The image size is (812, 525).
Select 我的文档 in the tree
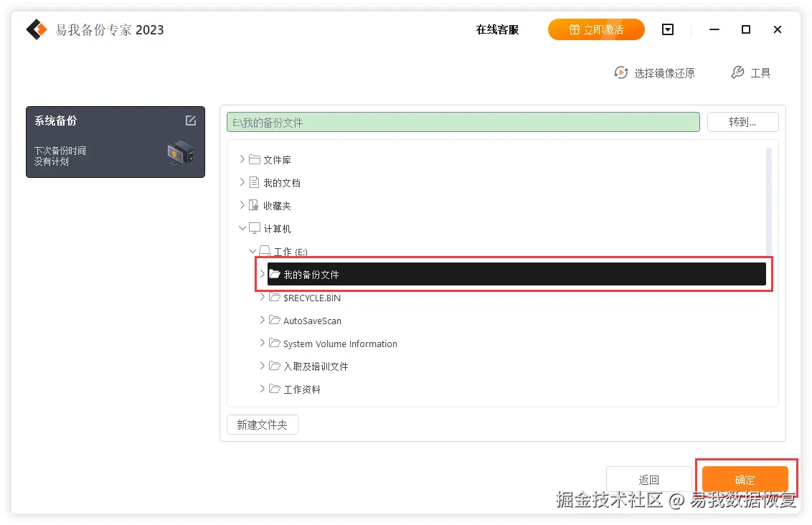coord(282,183)
